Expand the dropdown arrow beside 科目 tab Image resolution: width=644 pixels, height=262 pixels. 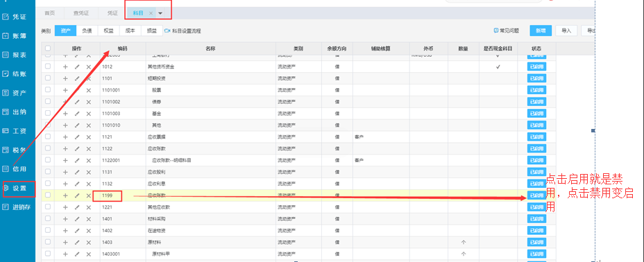(160, 13)
